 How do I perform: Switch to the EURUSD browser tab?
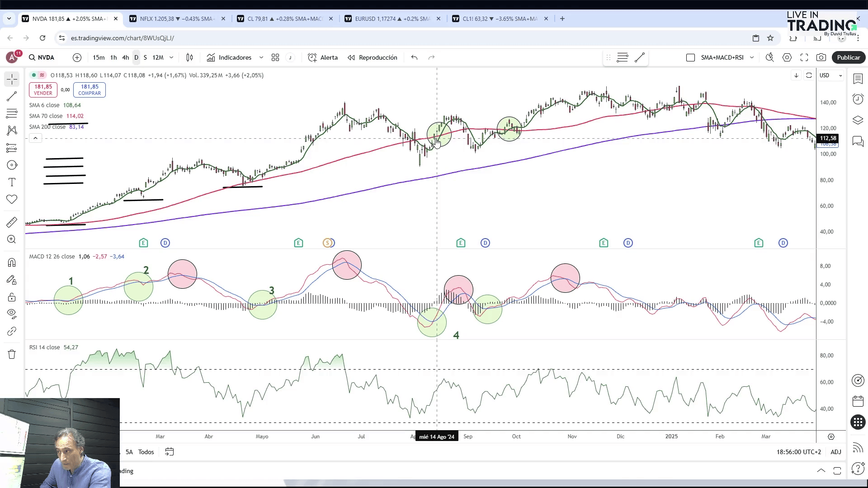pos(392,19)
